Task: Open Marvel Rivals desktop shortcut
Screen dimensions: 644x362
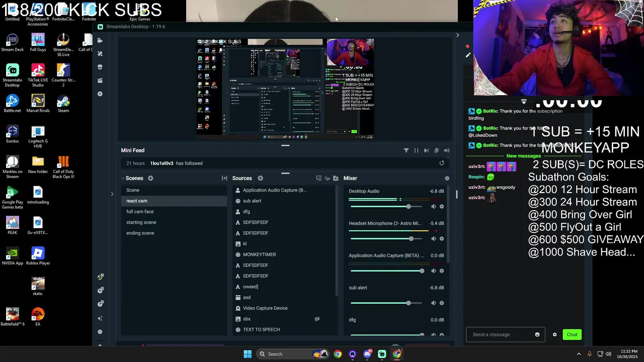Action: 38,103
